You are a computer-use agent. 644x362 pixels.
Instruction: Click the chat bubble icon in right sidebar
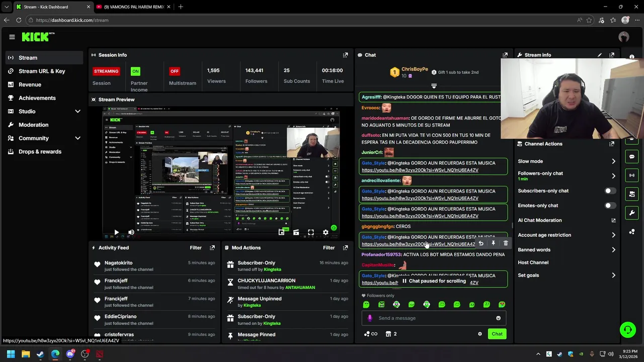click(632, 157)
